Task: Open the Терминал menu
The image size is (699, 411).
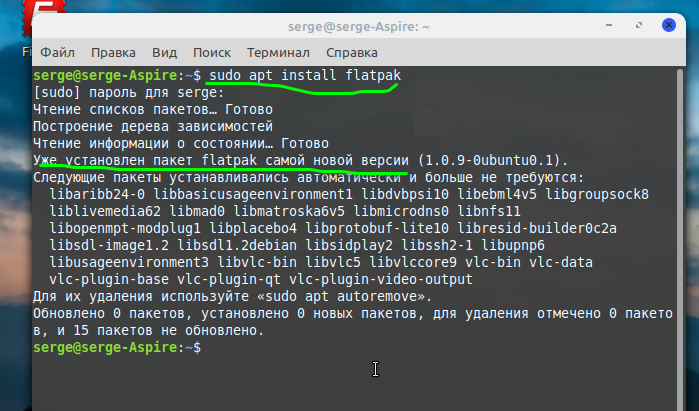Action: [x=278, y=53]
